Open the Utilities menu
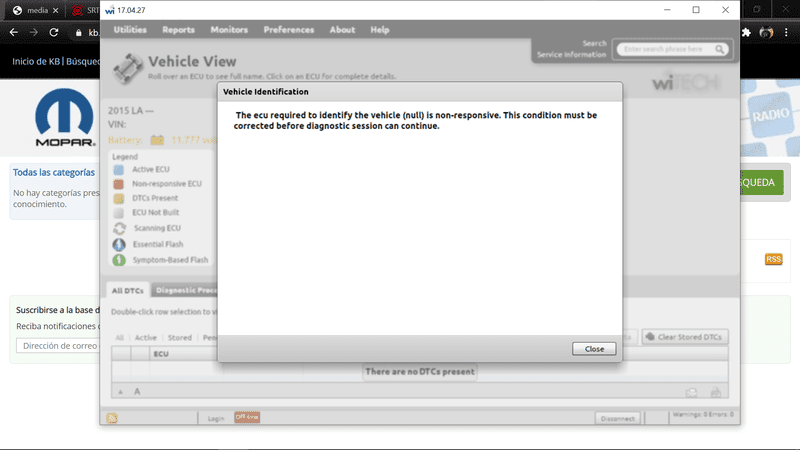The width and height of the screenshot is (800, 450). [x=130, y=30]
